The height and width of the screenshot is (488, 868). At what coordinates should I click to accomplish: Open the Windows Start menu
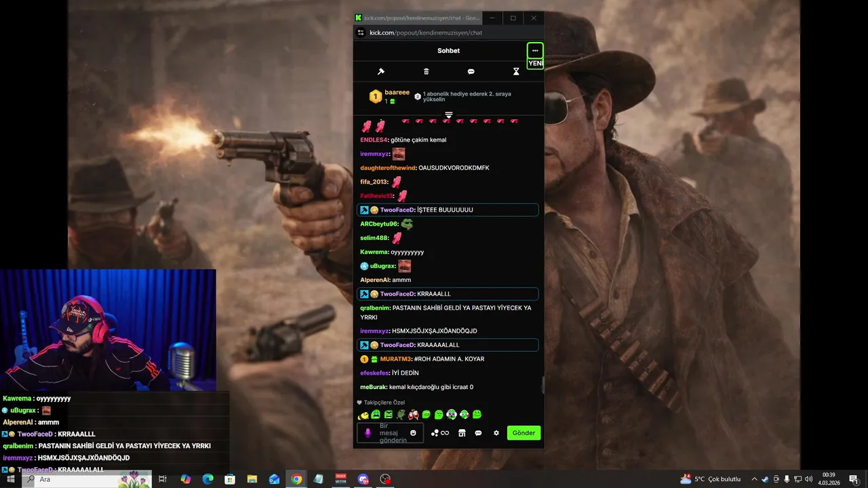[10, 479]
